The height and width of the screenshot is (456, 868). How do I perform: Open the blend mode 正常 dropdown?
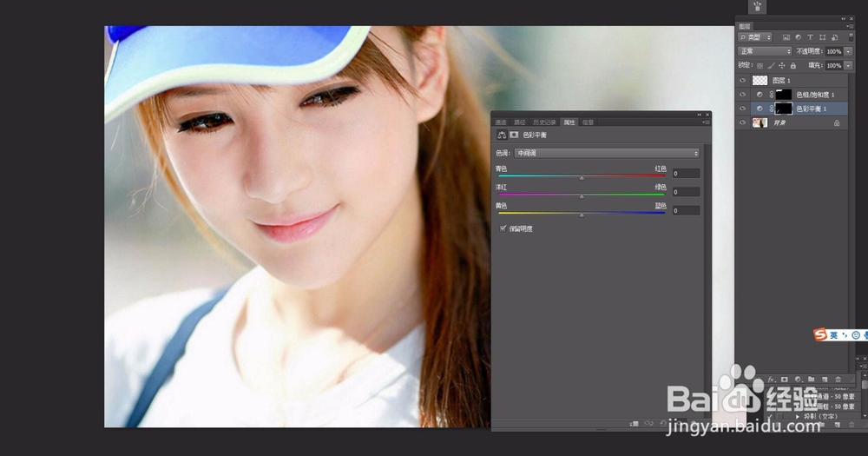click(765, 51)
